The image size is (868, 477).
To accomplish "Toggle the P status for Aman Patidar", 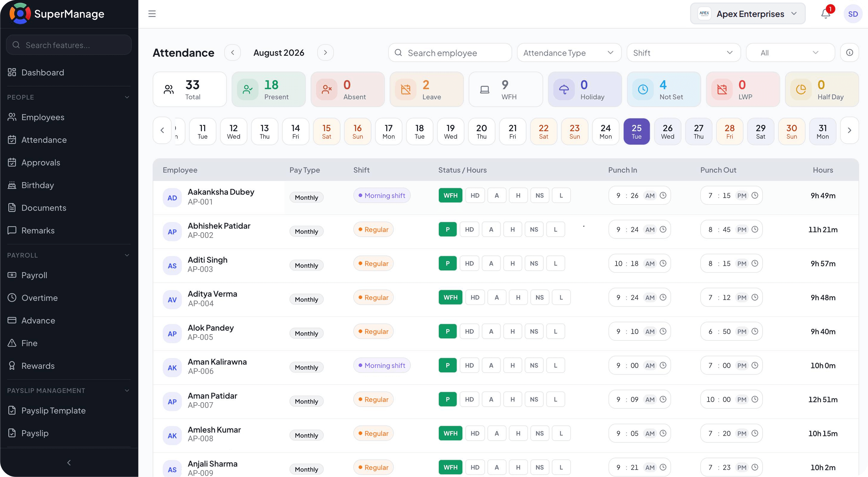I will tap(447, 399).
